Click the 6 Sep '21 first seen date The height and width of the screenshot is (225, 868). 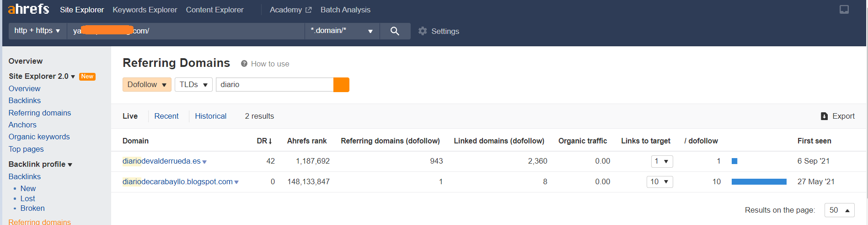814,161
